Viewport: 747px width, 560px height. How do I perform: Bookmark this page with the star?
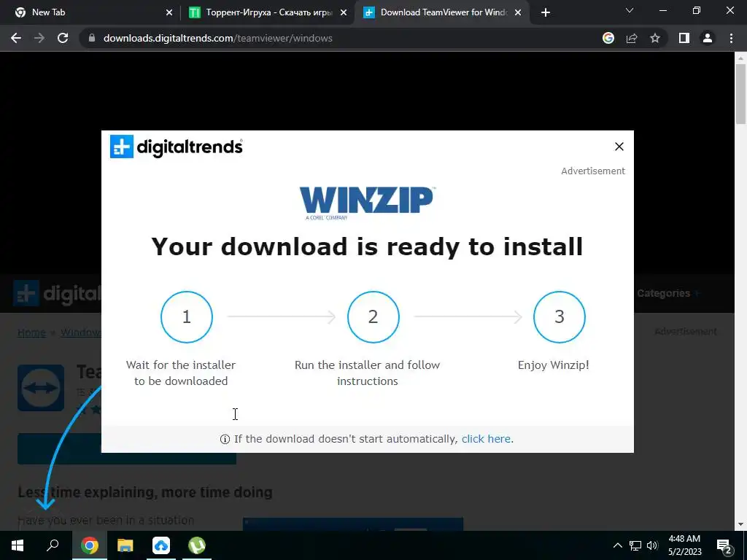click(655, 38)
